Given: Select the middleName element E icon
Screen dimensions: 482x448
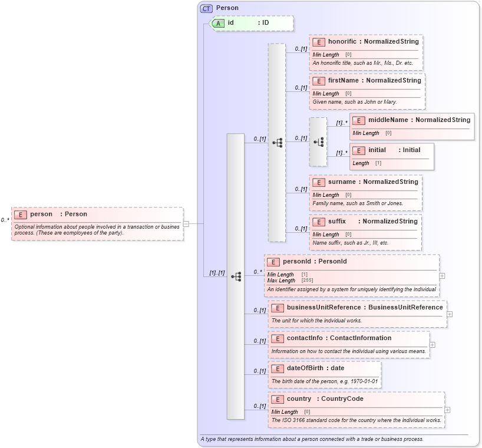Looking at the screenshot, I should [x=358, y=120].
